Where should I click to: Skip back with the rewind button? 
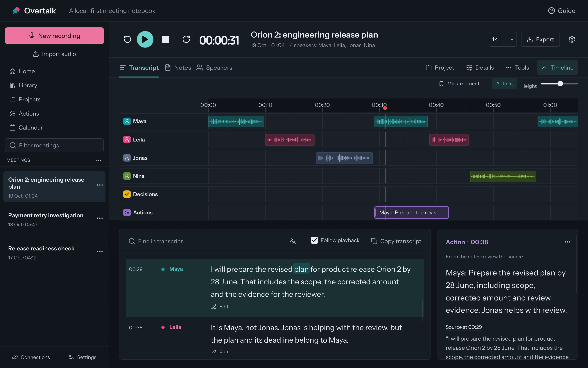click(x=127, y=39)
